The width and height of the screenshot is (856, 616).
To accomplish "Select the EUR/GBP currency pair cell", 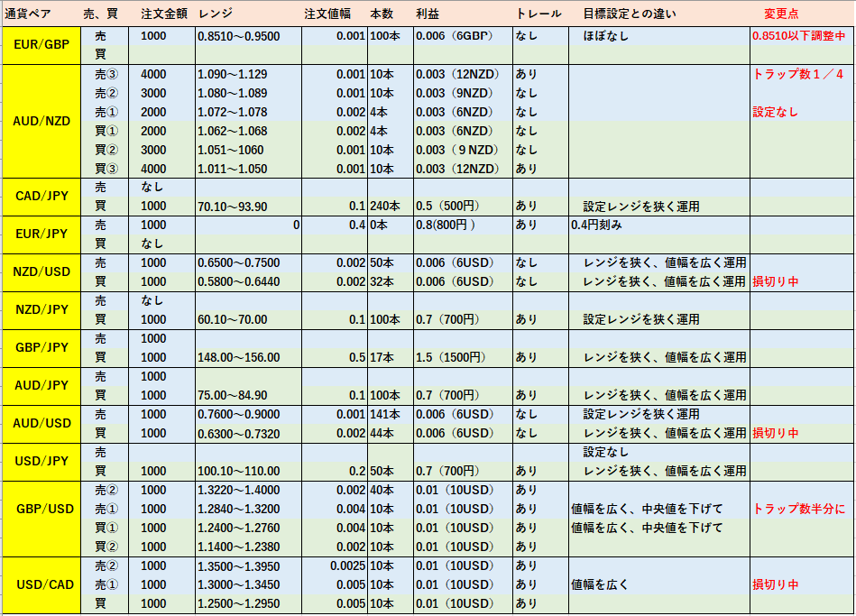I will 41,45.
